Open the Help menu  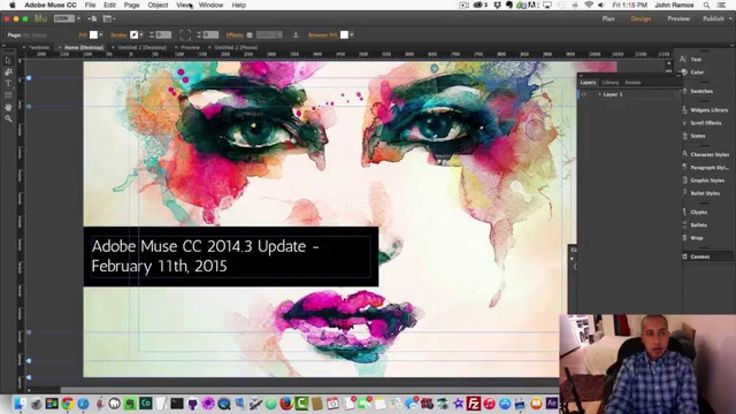tap(238, 5)
